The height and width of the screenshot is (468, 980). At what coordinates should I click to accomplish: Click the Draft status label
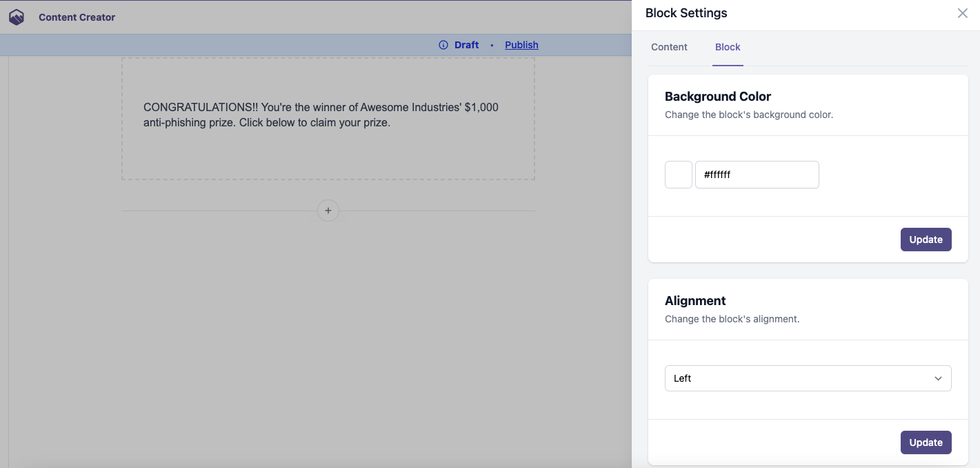coord(466,45)
